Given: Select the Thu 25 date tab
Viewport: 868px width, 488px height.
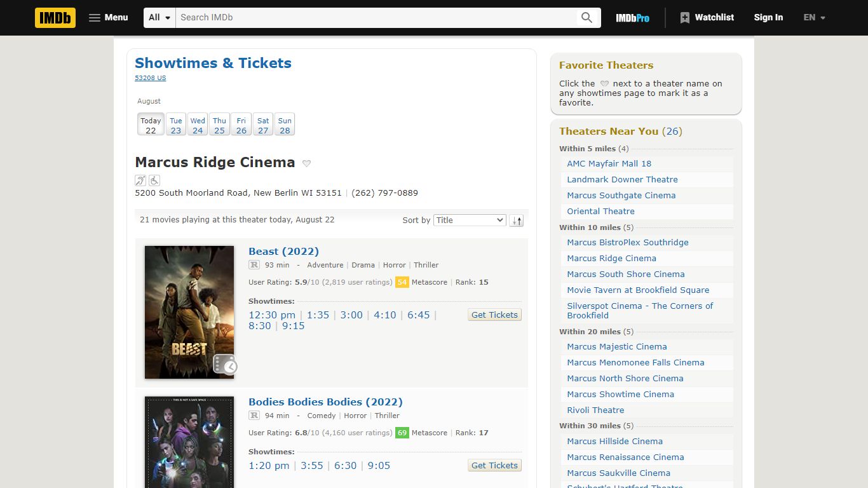Looking at the screenshot, I should [219, 125].
